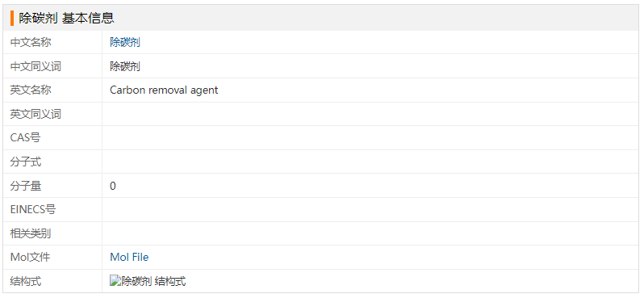Click the 除碳剂 基本信息 section heading
The height and width of the screenshot is (298, 644).
[66, 18]
